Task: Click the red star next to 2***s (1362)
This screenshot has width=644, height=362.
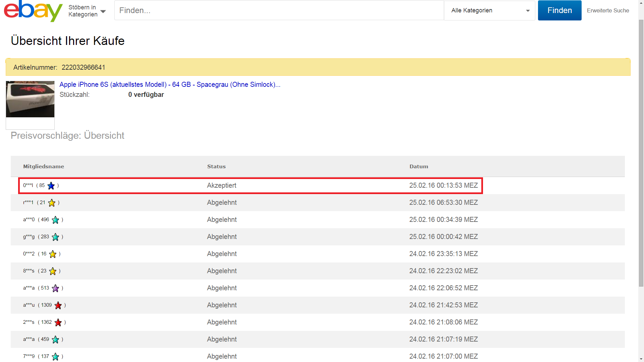Action: point(58,322)
